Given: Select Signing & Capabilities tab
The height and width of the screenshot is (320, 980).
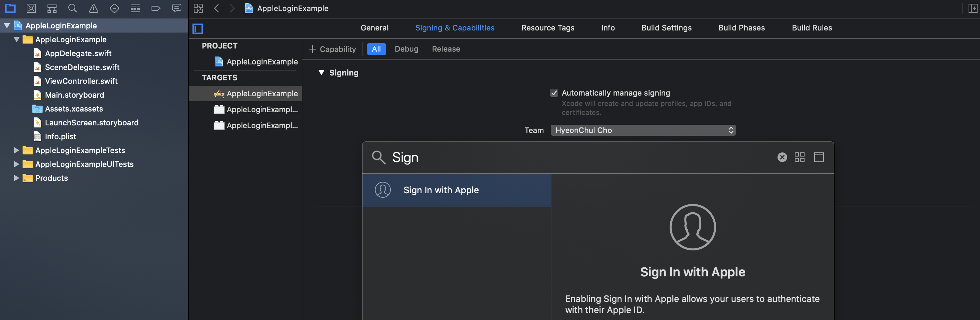Looking at the screenshot, I should (x=455, y=28).
